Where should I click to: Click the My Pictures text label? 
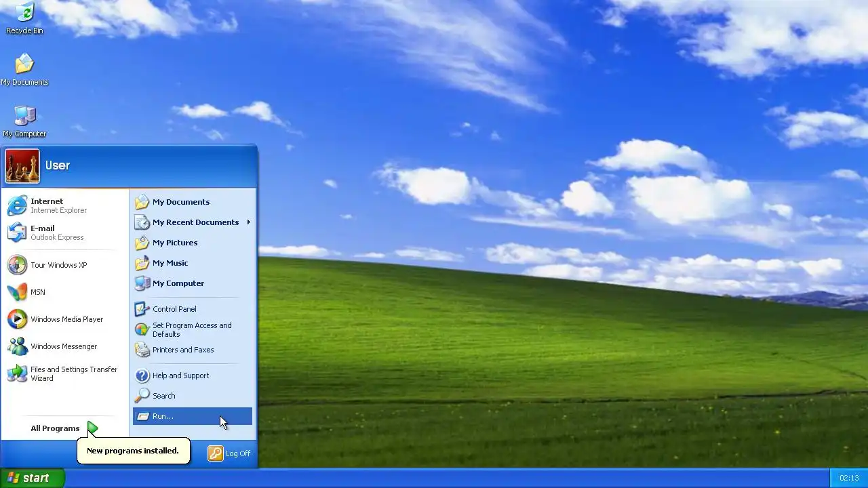click(x=175, y=243)
